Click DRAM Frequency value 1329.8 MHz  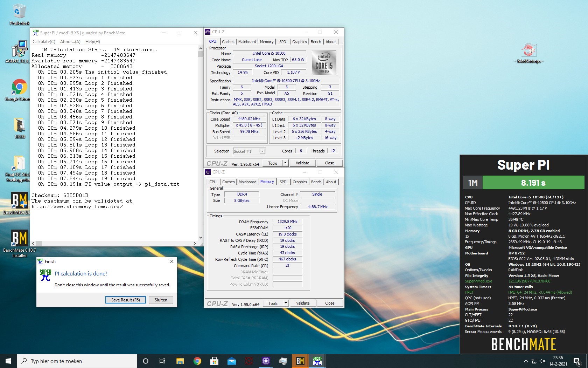pos(287,222)
